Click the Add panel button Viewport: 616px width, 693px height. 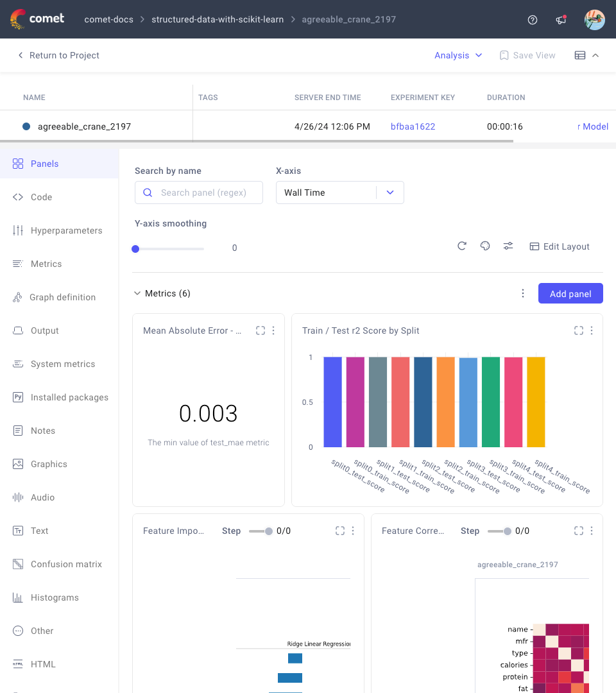[x=570, y=293]
